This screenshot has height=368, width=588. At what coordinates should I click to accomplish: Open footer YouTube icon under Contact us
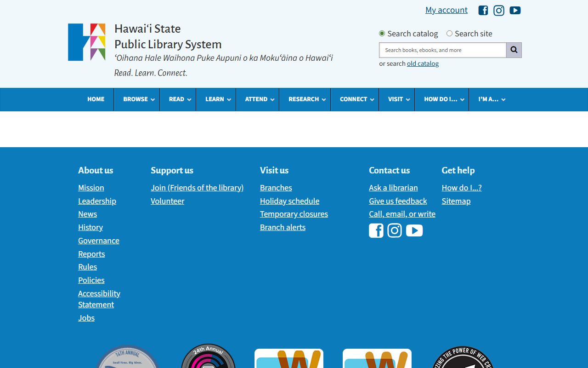tap(414, 230)
